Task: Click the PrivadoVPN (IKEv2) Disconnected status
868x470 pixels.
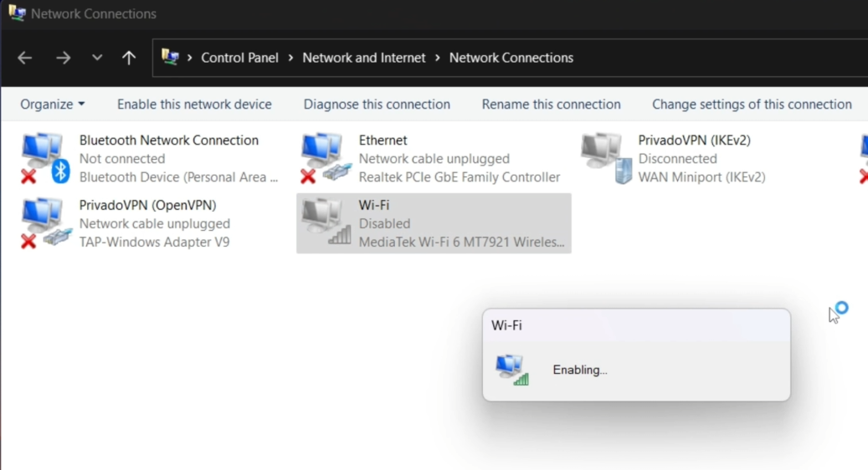Action: [677, 159]
